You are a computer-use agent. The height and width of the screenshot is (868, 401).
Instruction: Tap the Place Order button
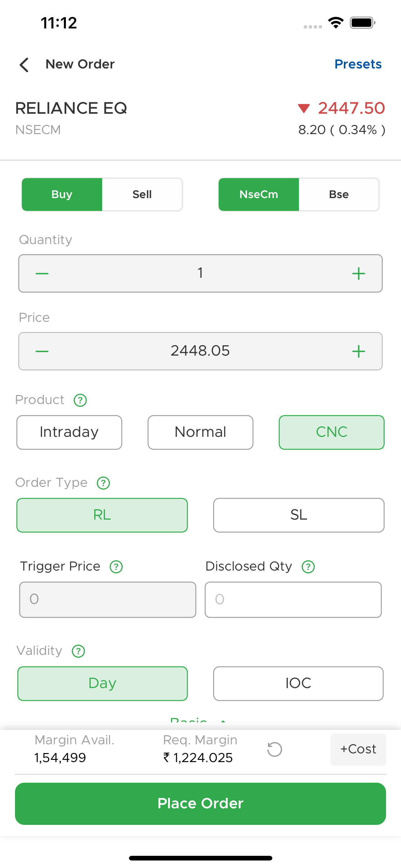[x=200, y=804]
